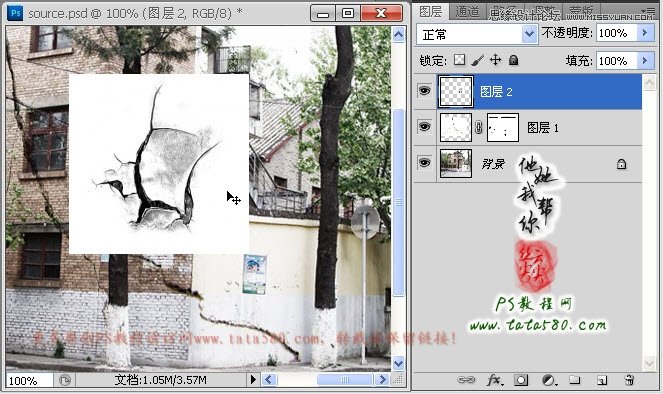Lock transparent pixels
Screen dimensions: 663x394
pos(459,60)
